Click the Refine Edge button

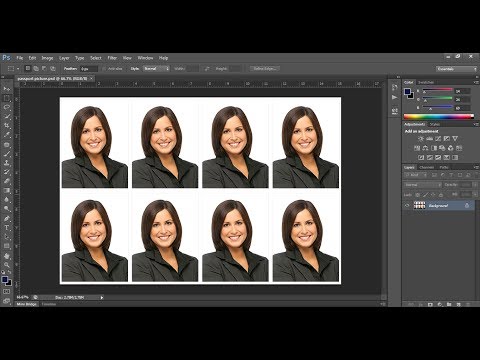click(264, 69)
